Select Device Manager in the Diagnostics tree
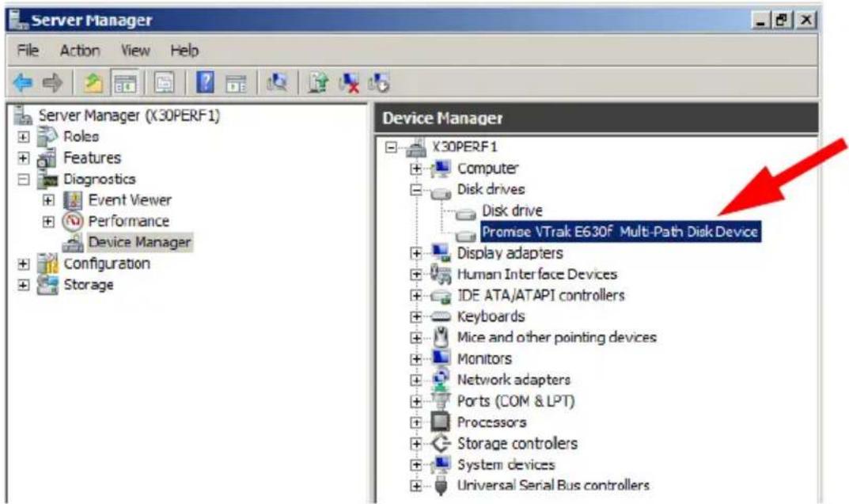The height and width of the screenshot is (504, 849). 139,243
